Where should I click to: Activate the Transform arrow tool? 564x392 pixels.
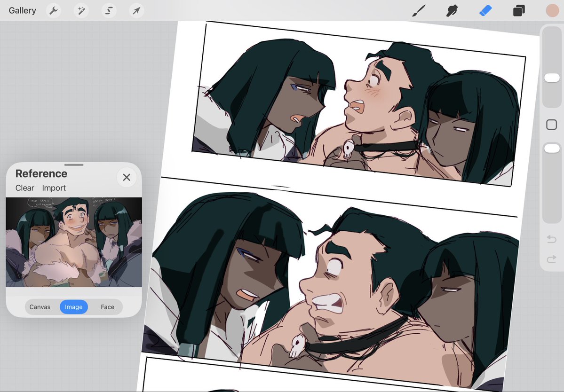[x=136, y=10]
